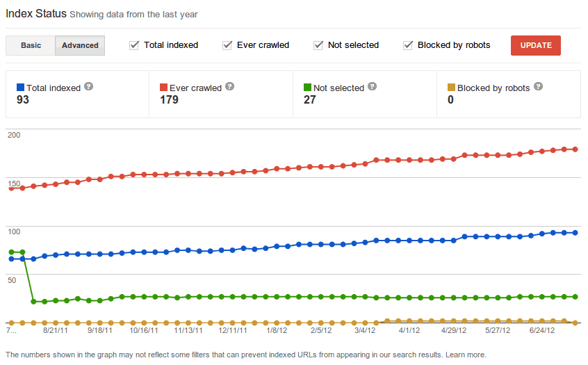Disable the Not selected checkbox
Viewport: 588px width, 365px height.
pos(318,45)
